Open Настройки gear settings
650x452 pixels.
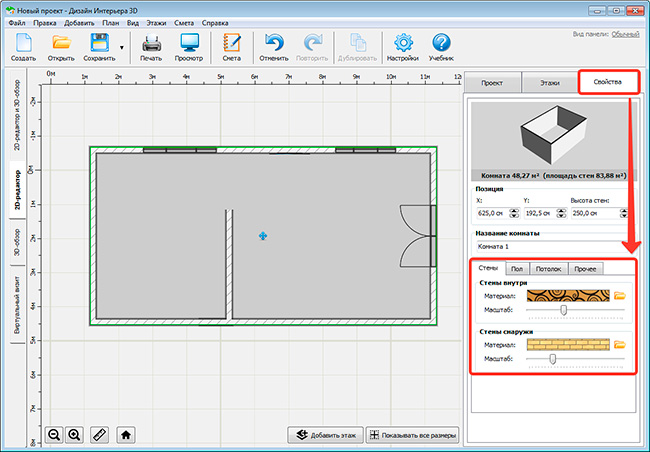pos(403,47)
